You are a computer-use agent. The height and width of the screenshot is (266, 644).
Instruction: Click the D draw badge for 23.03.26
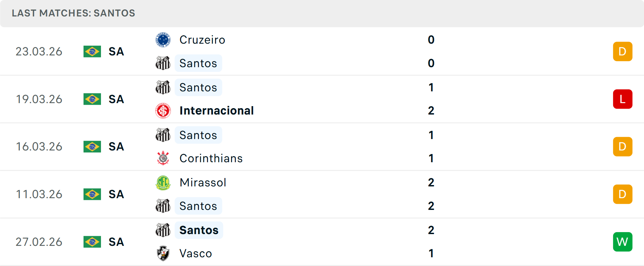point(623,51)
